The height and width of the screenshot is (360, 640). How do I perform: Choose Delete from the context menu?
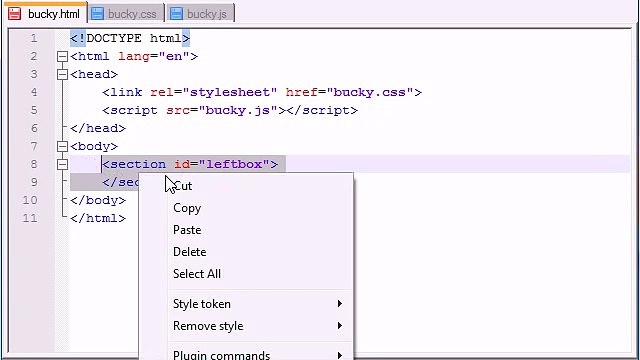click(x=246, y=252)
